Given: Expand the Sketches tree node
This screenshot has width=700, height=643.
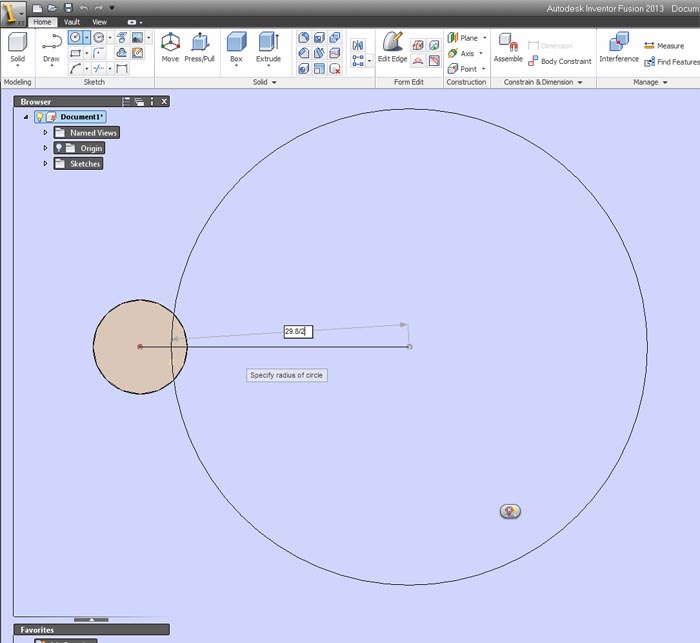Looking at the screenshot, I should pos(45,163).
